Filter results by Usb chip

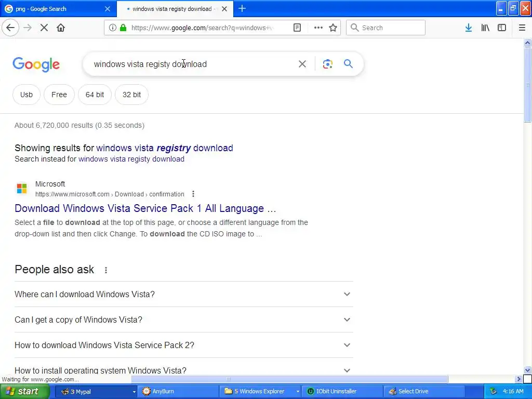pyautogui.click(x=26, y=95)
